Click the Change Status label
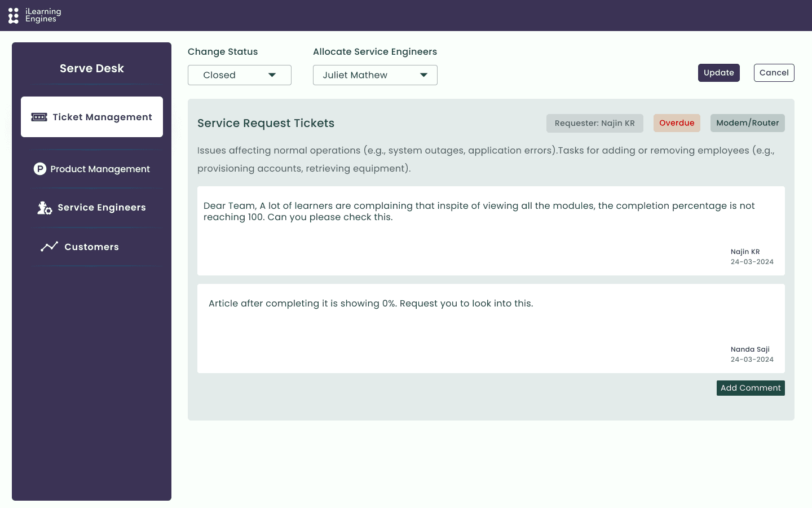 (223, 51)
